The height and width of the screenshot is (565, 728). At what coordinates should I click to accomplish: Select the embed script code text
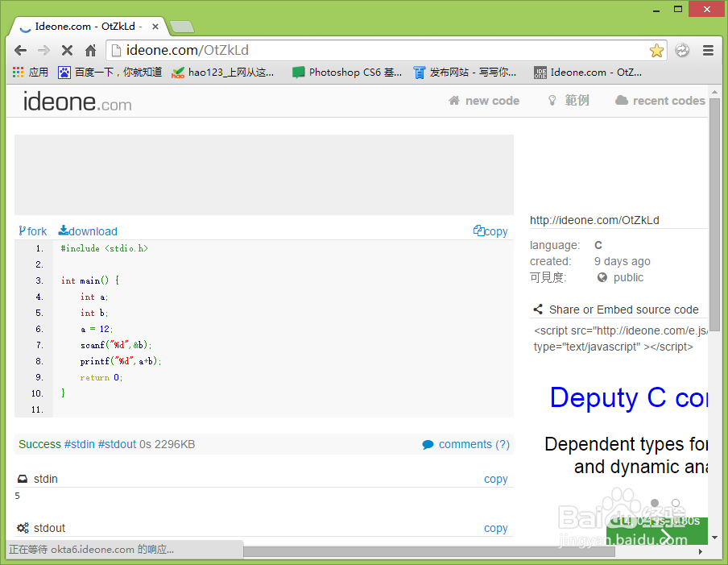click(x=620, y=339)
